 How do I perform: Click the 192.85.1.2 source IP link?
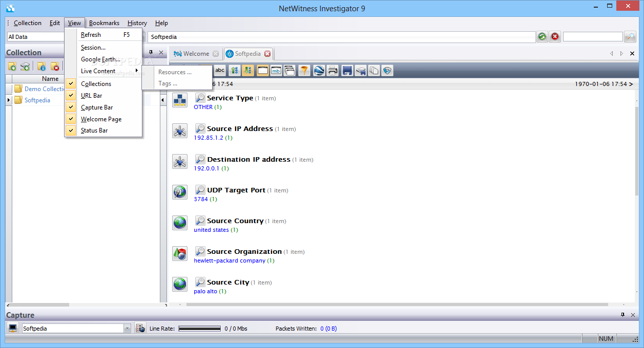tap(209, 138)
